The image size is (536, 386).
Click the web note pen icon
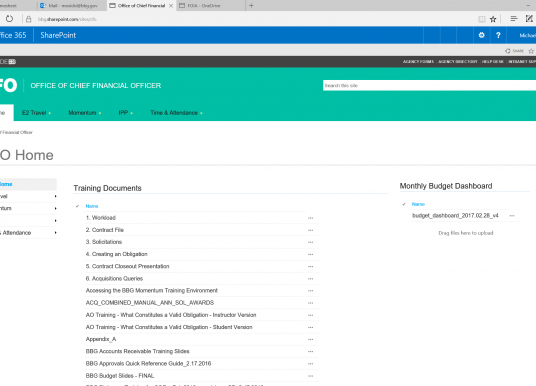[529, 18]
